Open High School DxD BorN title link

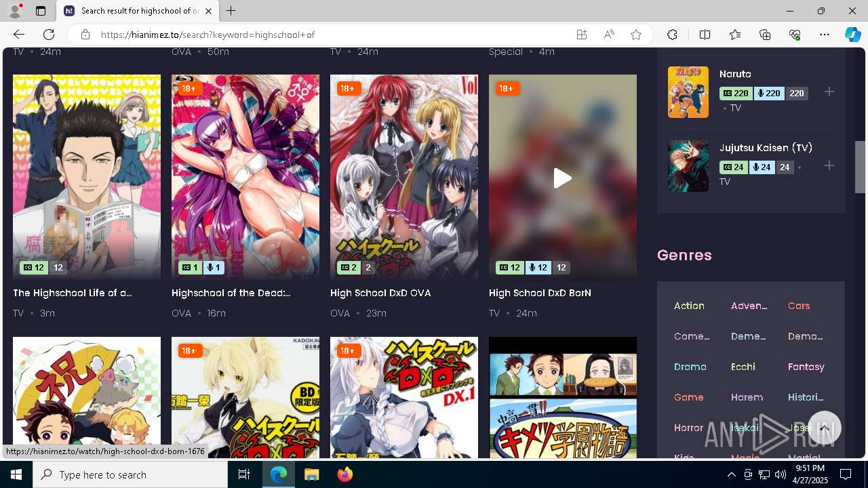pos(540,293)
